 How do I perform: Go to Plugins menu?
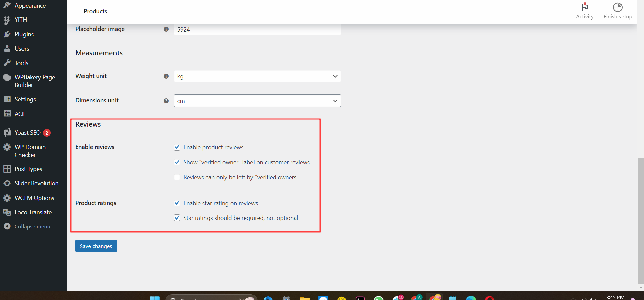(24, 34)
